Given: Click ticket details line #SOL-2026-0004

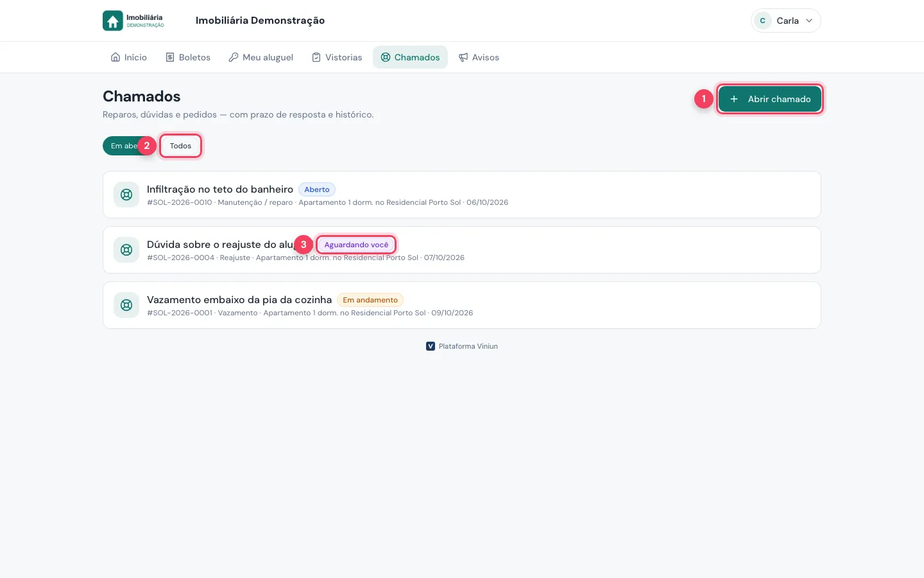Looking at the screenshot, I should point(305,258).
